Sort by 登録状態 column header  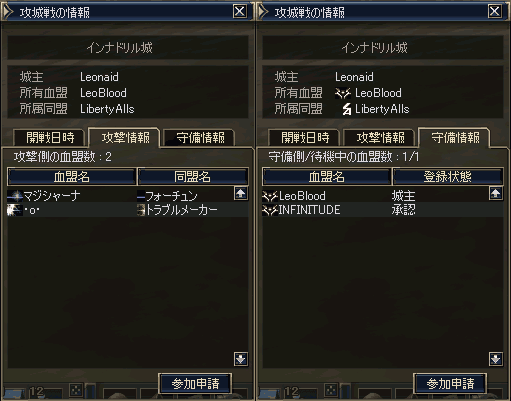(x=448, y=176)
